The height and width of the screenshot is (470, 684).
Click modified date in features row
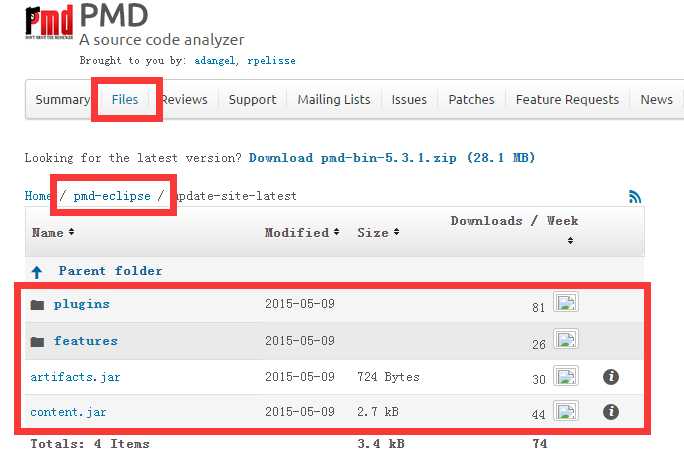300,341
